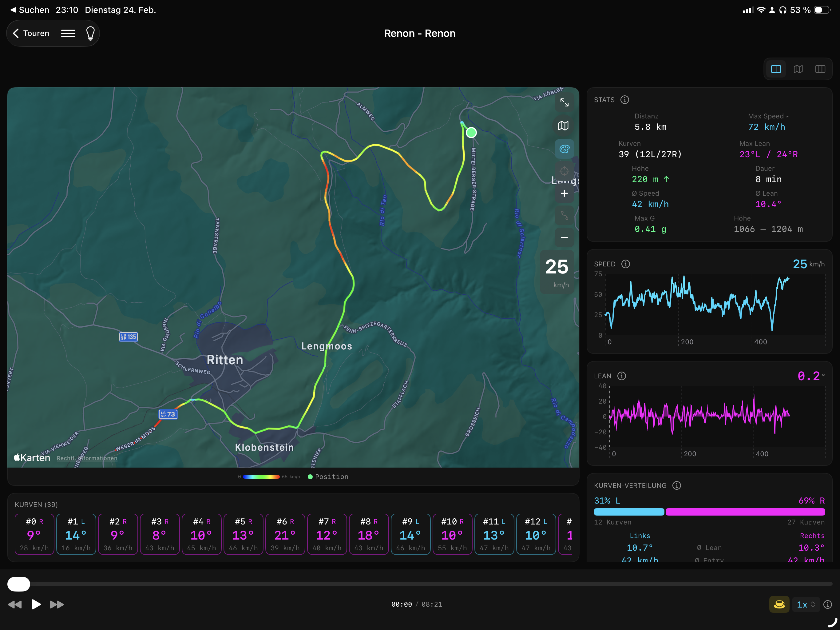Zoom out on the map
The width and height of the screenshot is (840, 630).
pyautogui.click(x=564, y=237)
